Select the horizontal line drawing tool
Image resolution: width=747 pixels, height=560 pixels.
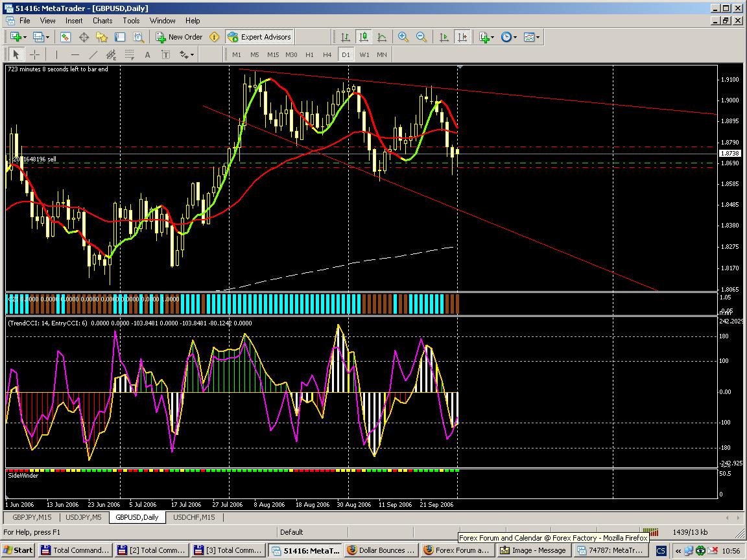click(75, 54)
